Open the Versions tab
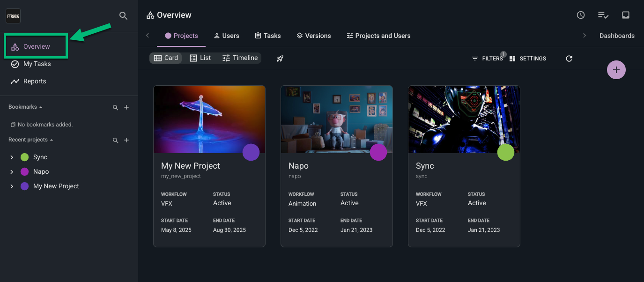The image size is (644, 282). coord(313,36)
